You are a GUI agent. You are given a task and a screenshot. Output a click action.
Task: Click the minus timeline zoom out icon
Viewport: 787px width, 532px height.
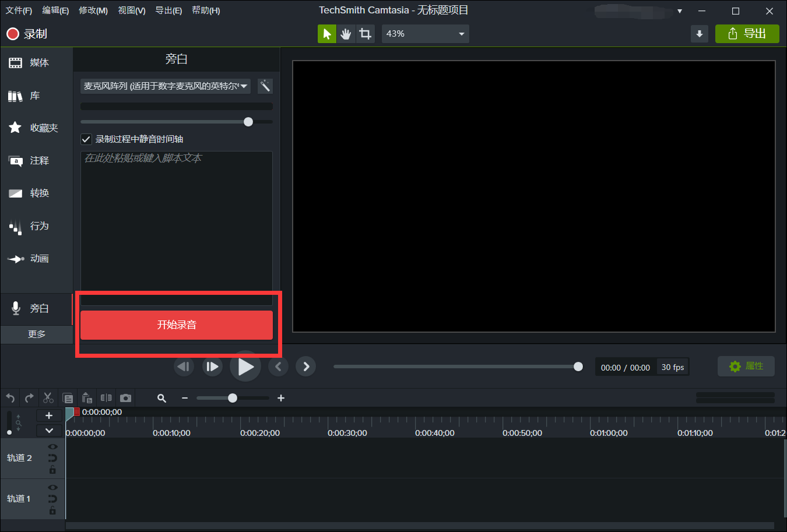point(185,398)
